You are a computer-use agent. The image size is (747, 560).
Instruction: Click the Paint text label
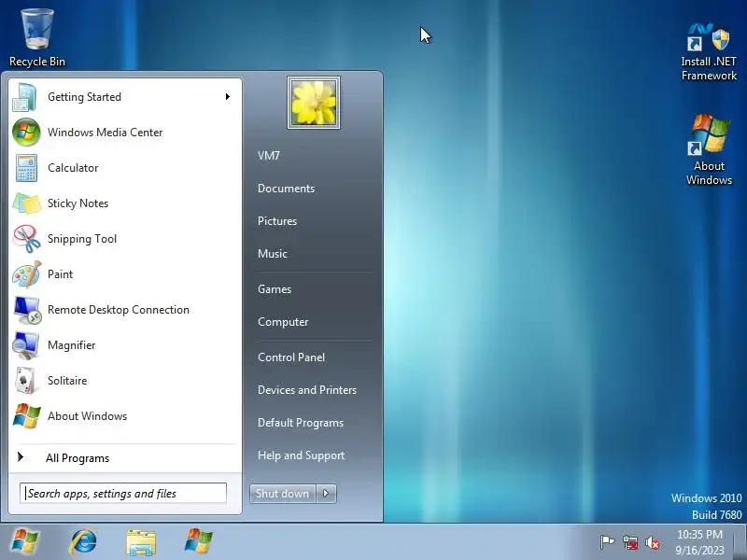click(x=60, y=274)
